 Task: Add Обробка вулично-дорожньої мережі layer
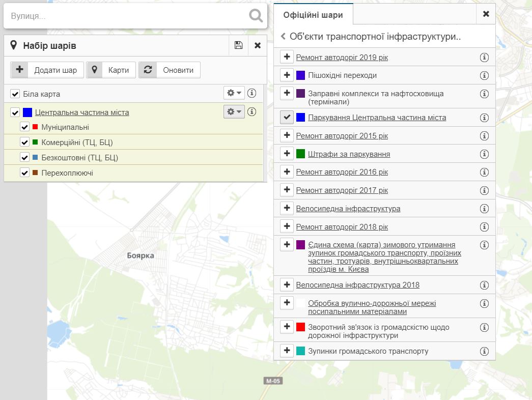287,303
